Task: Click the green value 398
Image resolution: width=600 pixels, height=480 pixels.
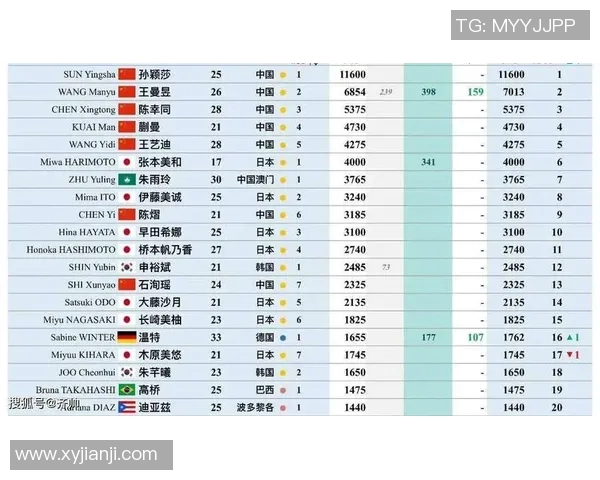Action: [428, 92]
